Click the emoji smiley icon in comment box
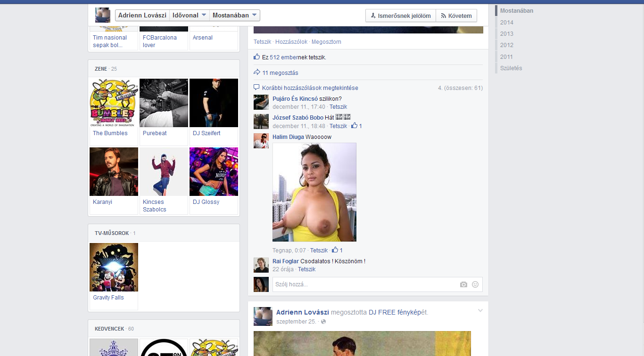The height and width of the screenshot is (356, 644). (x=475, y=284)
